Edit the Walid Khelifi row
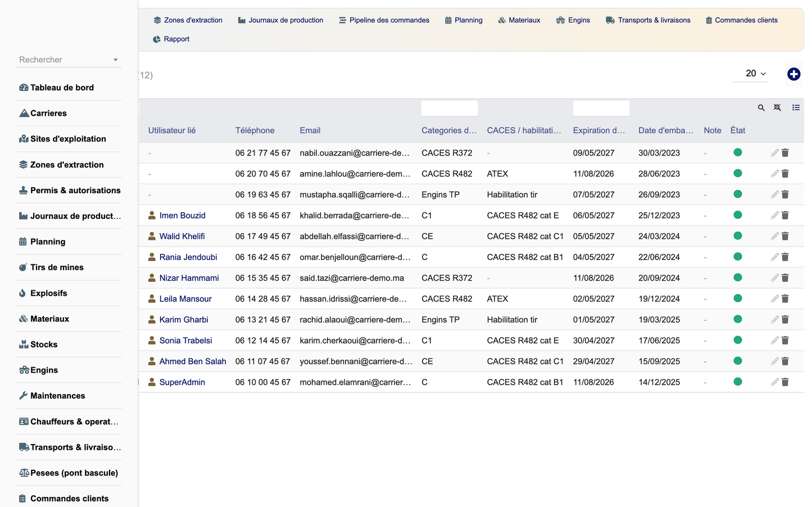812x507 pixels. pyautogui.click(x=774, y=236)
